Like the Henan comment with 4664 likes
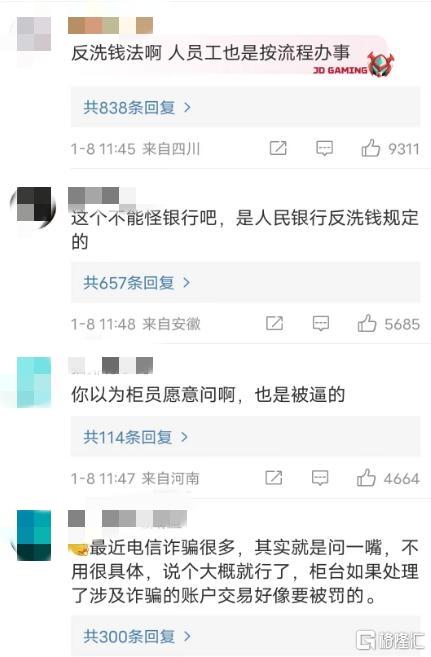Viewport: 431px width, 657px height. click(x=366, y=478)
